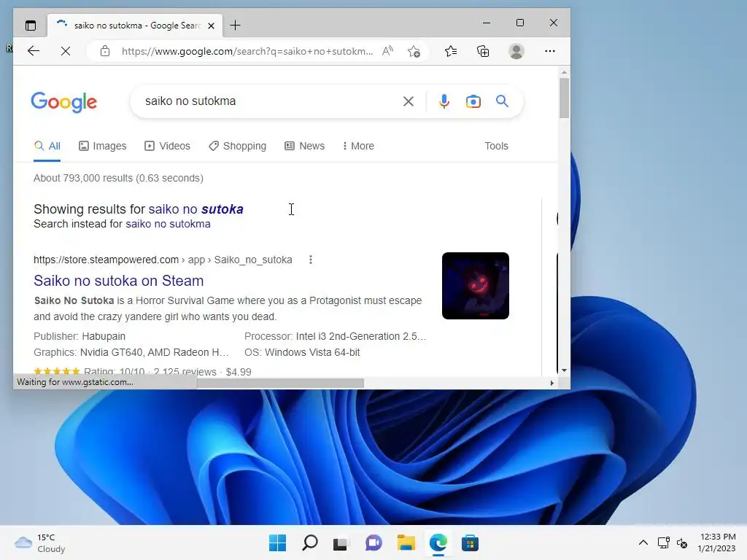The height and width of the screenshot is (560, 747).
Task: Open Edge Settings and more menu
Action: pos(550,51)
